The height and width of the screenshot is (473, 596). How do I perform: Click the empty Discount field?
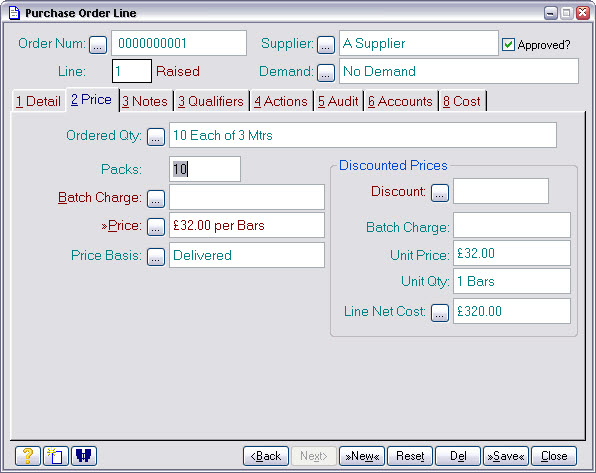point(501,191)
